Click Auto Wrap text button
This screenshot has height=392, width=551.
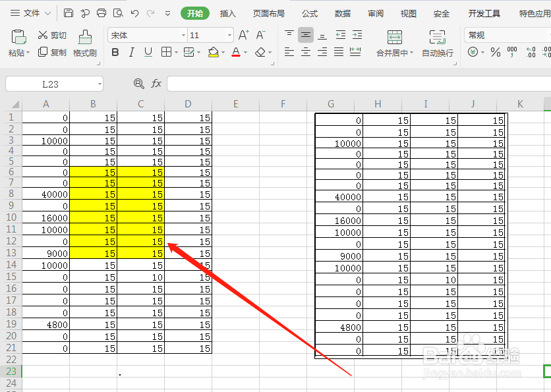coord(438,43)
